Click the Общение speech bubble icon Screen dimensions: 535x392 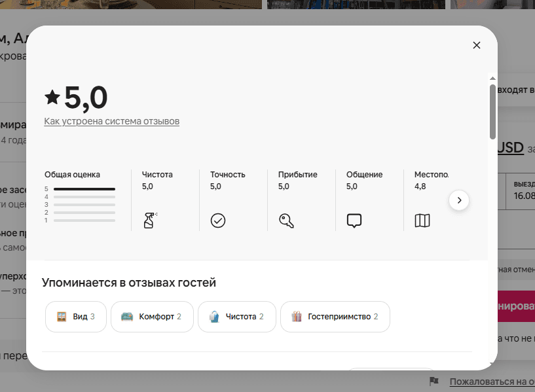tap(354, 221)
